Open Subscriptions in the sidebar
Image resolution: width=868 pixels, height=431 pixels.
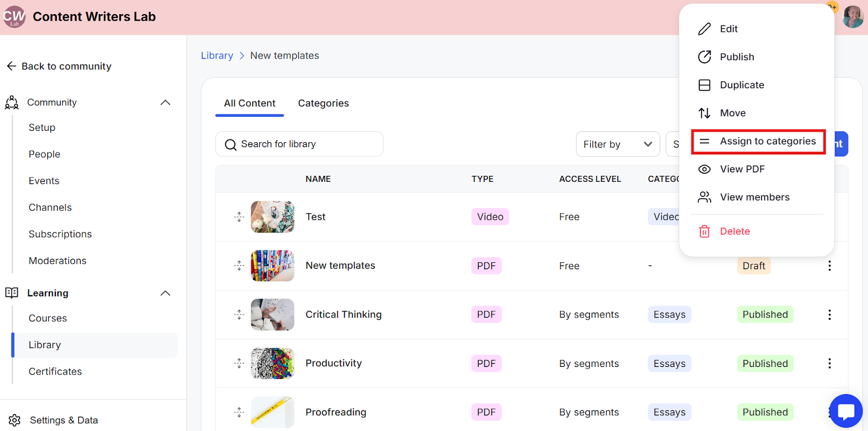click(60, 234)
